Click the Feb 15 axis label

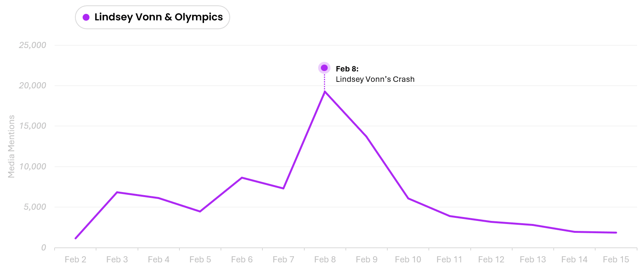coord(616,260)
